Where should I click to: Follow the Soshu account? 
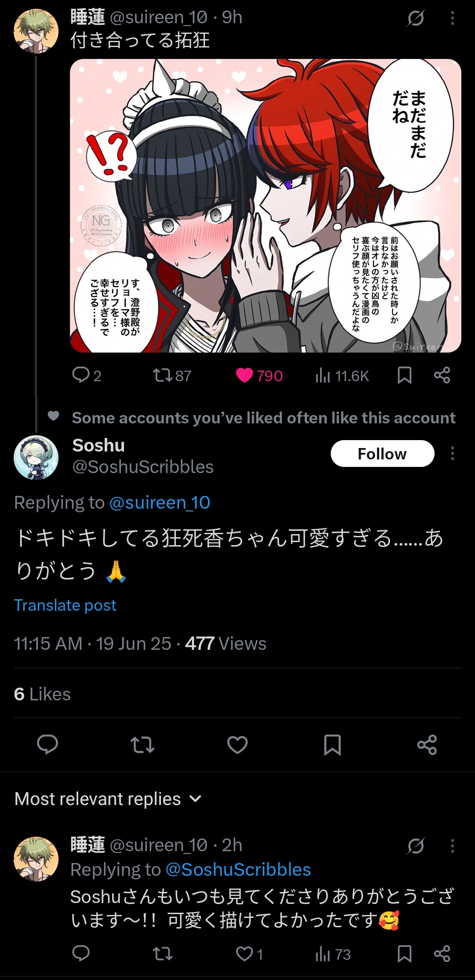point(382,453)
